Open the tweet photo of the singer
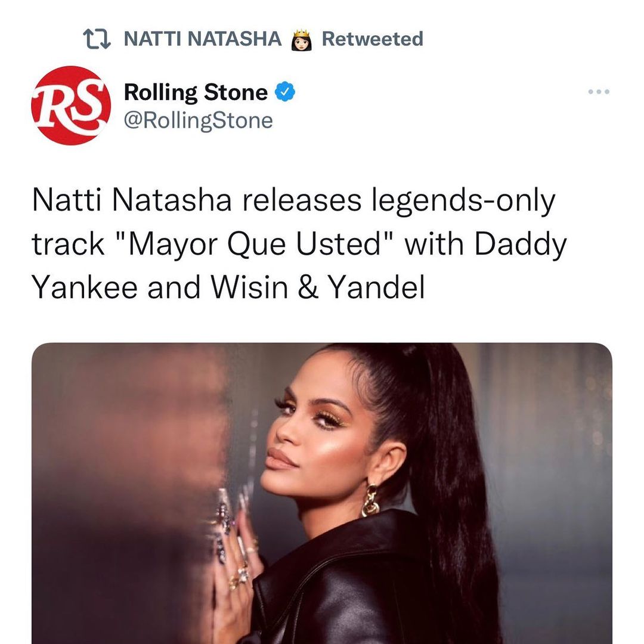 point(322,493)
